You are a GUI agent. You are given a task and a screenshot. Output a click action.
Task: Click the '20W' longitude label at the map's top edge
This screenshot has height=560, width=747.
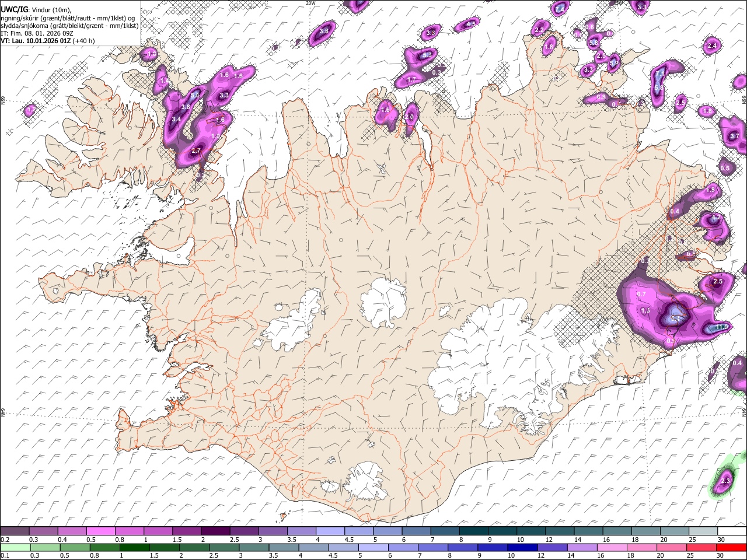point(310,3)
